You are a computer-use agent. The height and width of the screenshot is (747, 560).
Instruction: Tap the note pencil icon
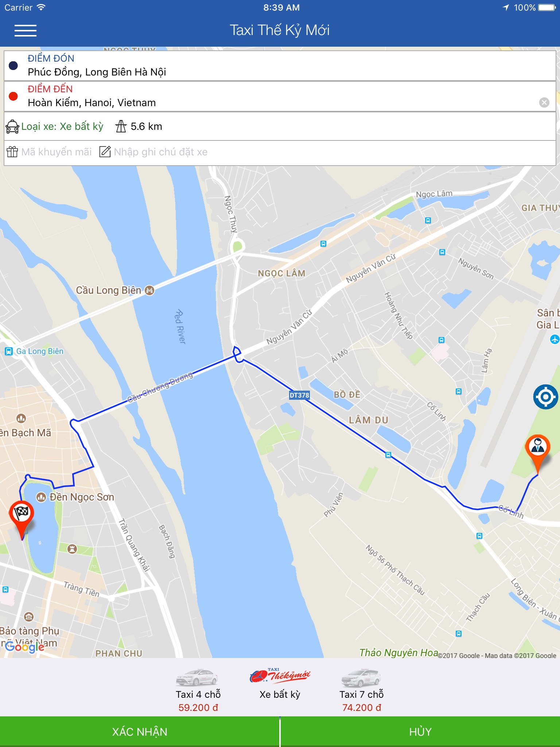pyautogui.click(x=105, y=152)
